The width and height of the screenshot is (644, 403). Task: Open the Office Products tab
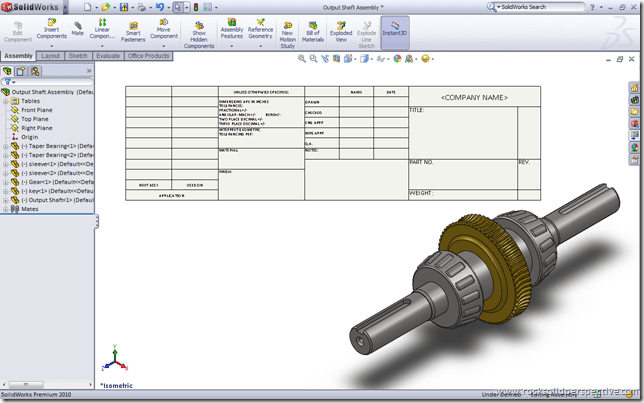pyautogui.click(x=148, y=56)
